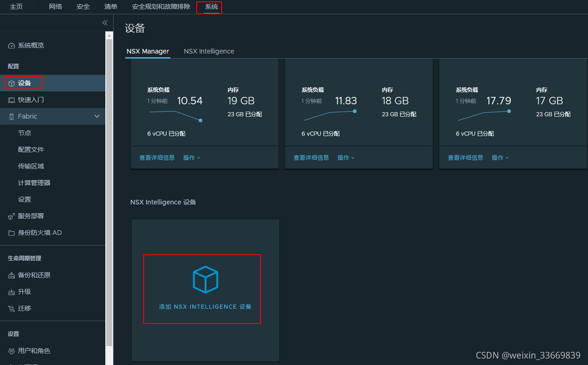Open 操作 dropdown on the 18 GB card

(x=346, y=158)
